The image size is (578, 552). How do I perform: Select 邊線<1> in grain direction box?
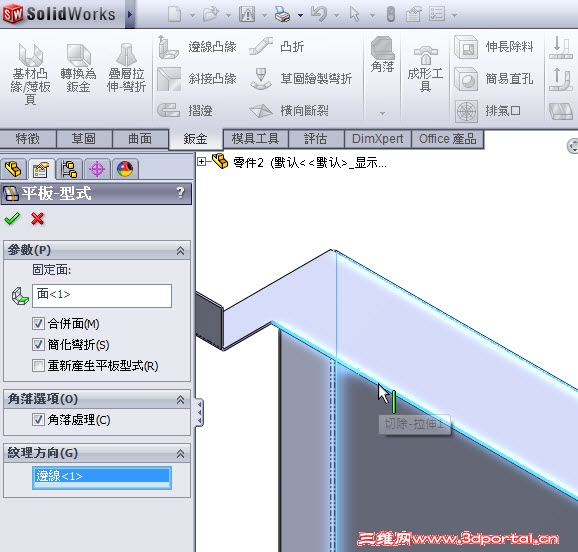(102, 476)
